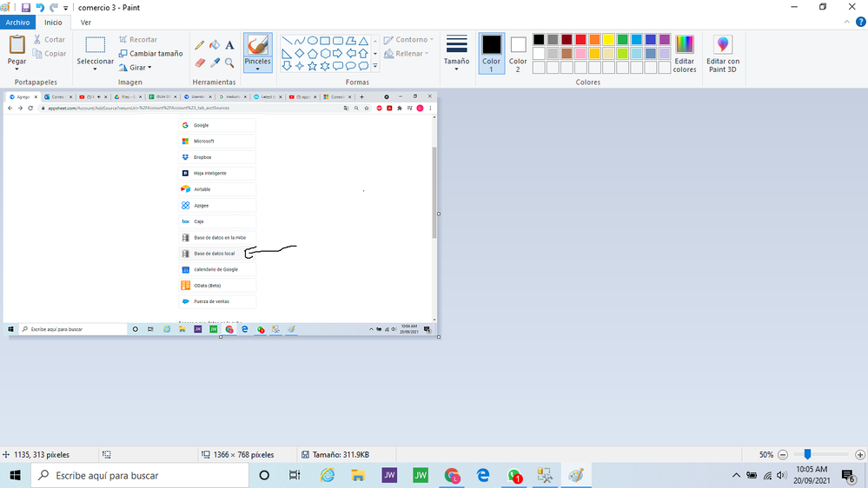Open the Girar rotate dropdown
868x488 pixels.
pyautogui.click(x=135, y=68)
